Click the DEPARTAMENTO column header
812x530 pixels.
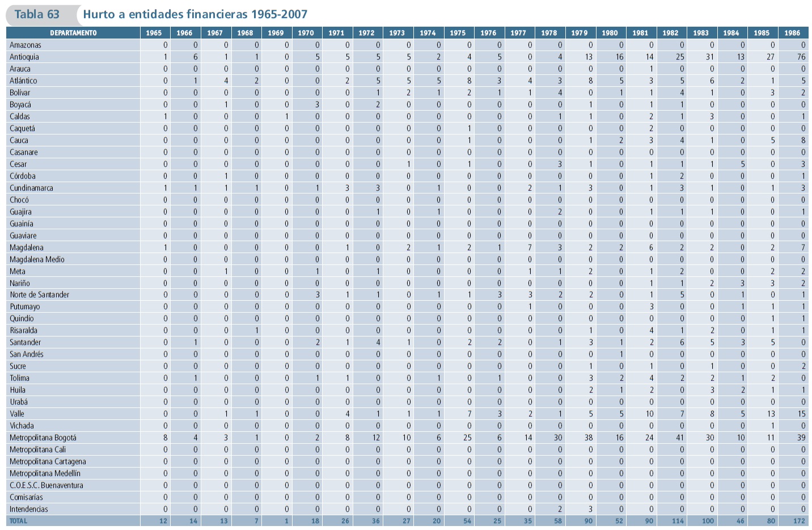(x=73, y=33)
